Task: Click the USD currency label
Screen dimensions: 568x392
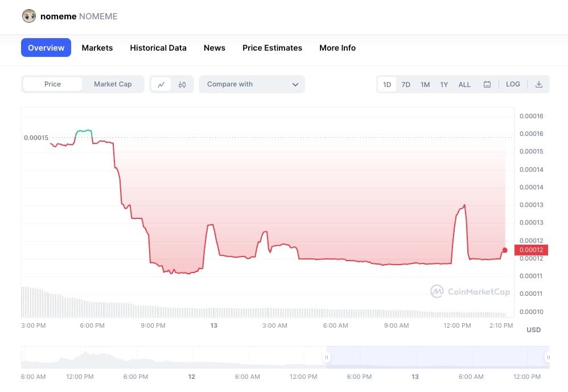Action: coord(534,330)
